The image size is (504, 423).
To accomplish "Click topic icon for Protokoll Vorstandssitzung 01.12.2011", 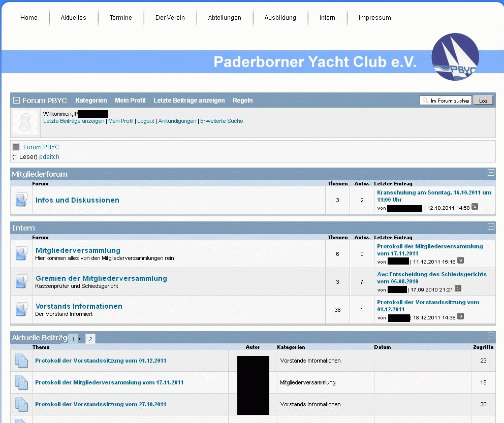I will pos(21,361).
